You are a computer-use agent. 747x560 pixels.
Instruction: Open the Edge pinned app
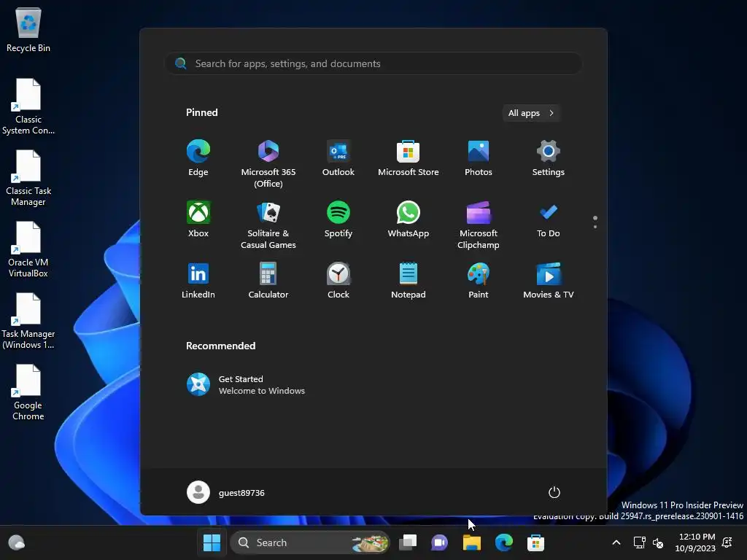click(198, 158)
